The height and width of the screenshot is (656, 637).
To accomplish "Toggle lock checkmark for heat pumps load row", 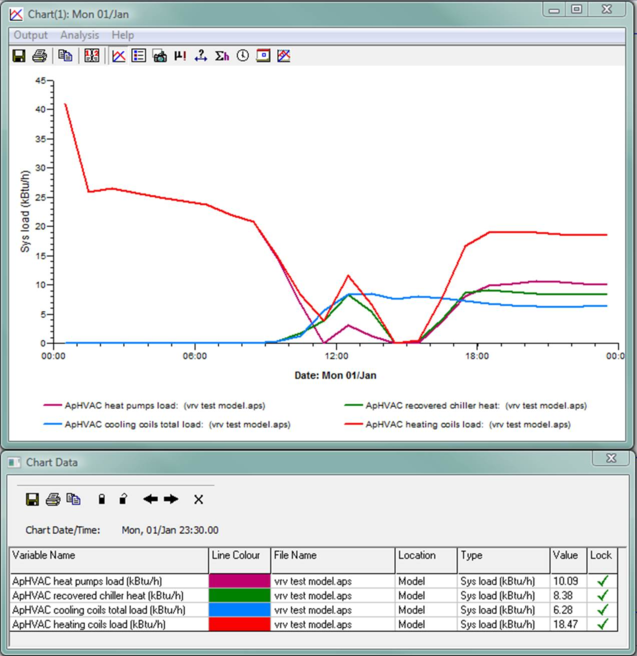I will [601, 579].
